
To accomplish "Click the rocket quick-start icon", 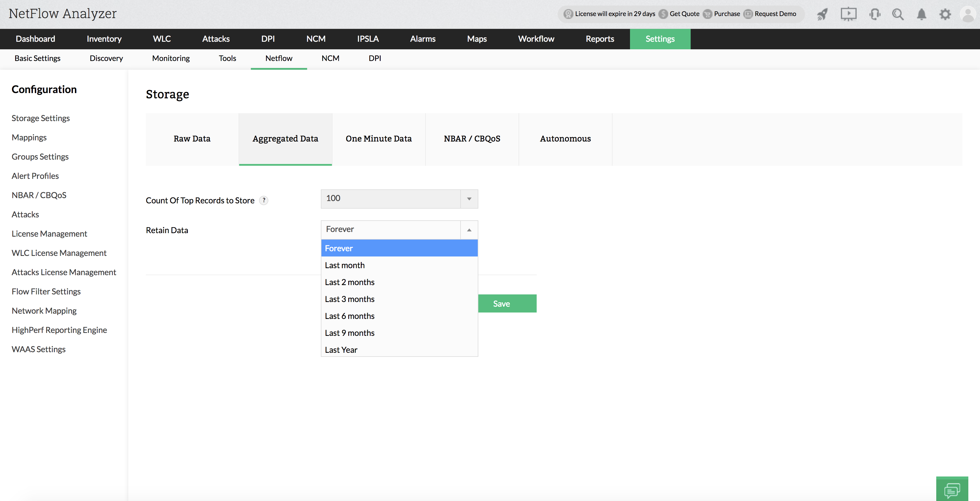I will tap(822, 15).
